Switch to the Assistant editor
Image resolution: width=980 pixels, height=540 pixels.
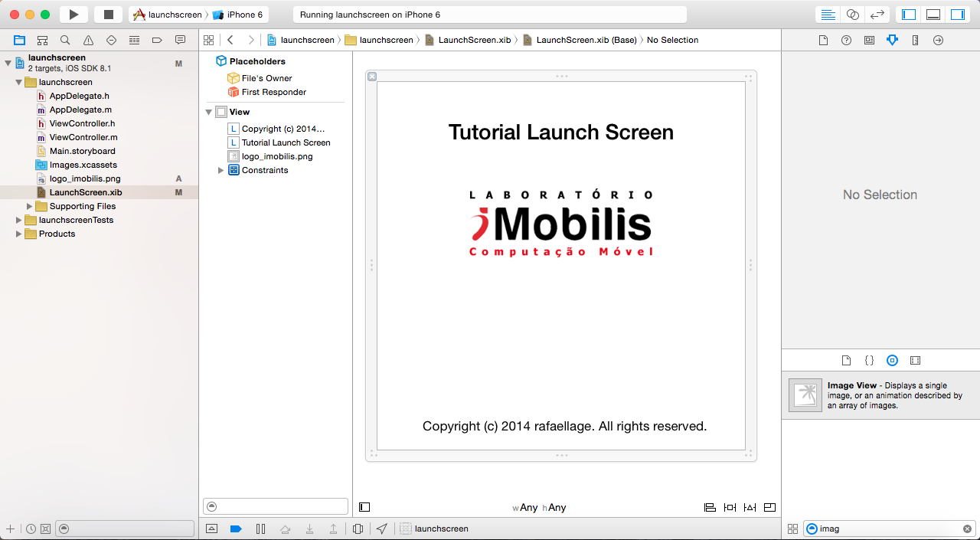point(852,15)
